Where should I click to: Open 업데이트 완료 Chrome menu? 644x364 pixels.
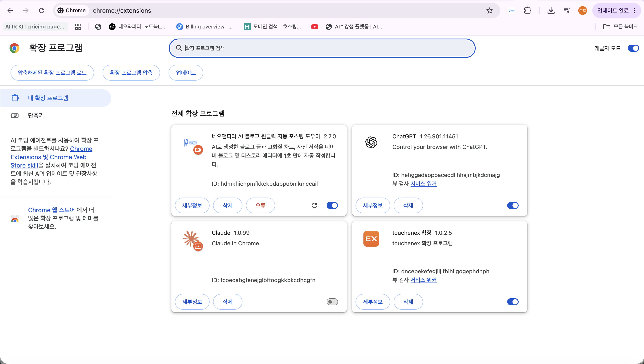616,11
